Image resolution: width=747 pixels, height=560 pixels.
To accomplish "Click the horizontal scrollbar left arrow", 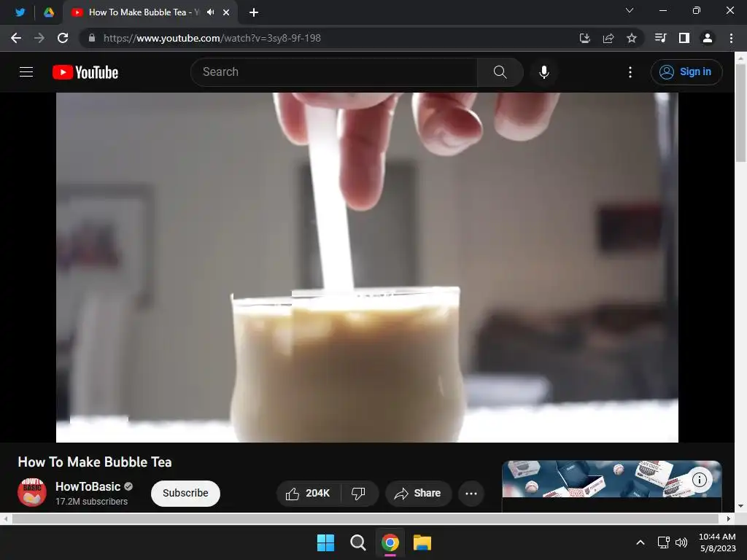I will point(5,518).
